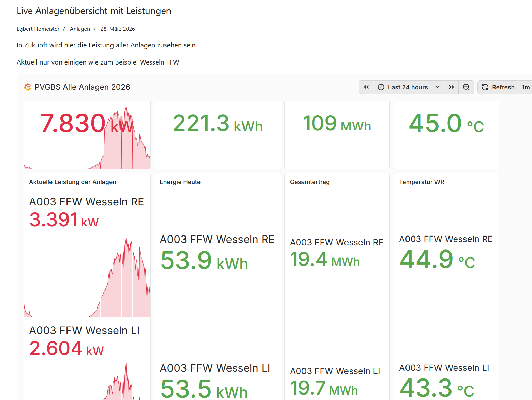Expand the time range chevron arrow

437,87
